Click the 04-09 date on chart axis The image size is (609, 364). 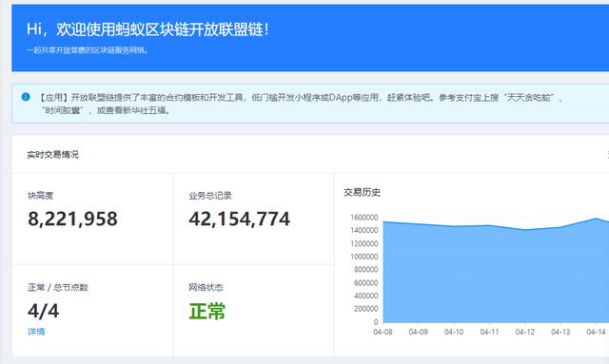419,332
